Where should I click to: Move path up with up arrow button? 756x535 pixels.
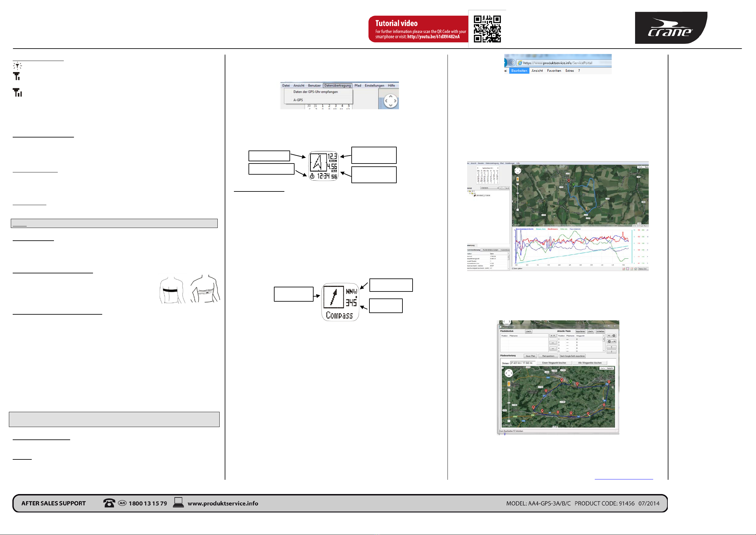[x=612, y=347]
